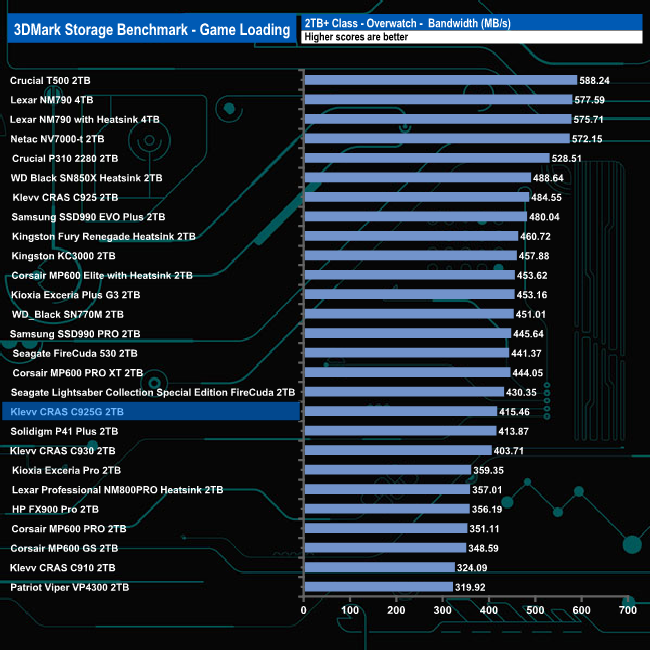Select the 'Lexar NM790 4TB' label
650x650 pixels.
52,100
